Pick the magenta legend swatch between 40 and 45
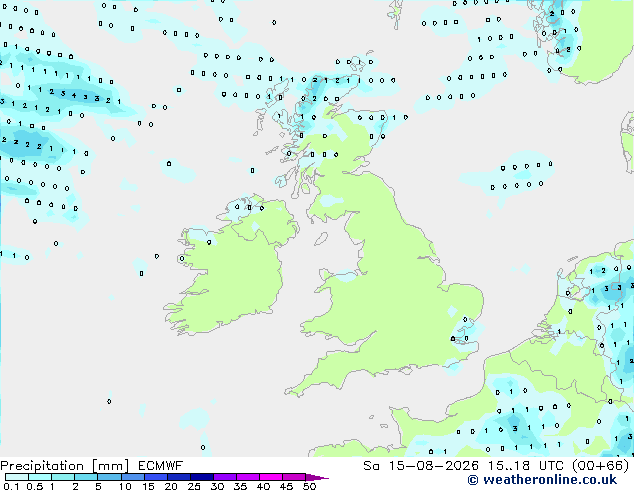634x490 pixels. (271, 477)
